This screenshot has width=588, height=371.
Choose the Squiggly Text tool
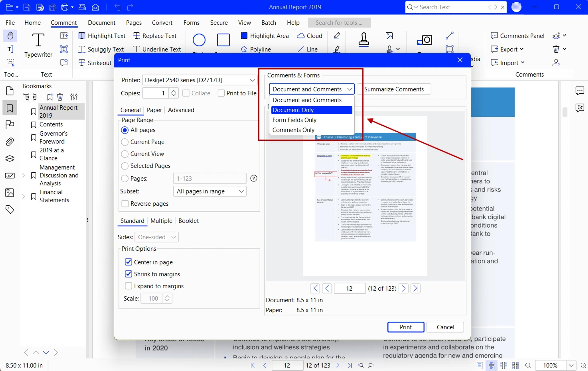pyautogui.click(x=101, y=49)
